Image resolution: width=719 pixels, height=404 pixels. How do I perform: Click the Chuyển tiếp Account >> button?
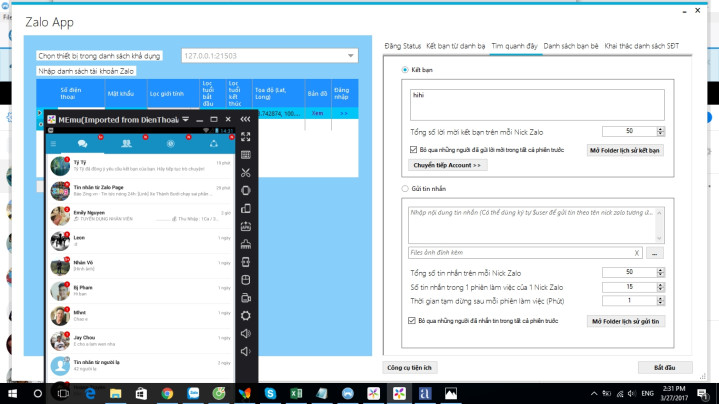click(x=447, y=165)
